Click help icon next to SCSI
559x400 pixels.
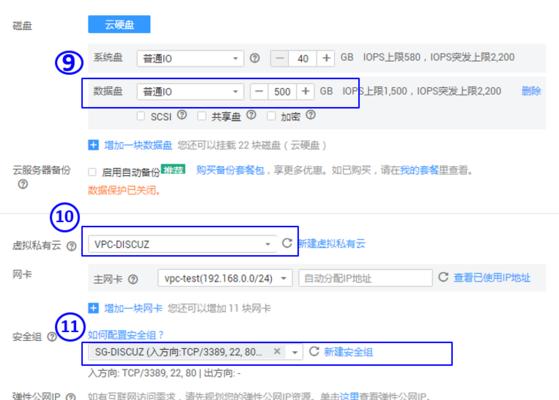point(182,115)
